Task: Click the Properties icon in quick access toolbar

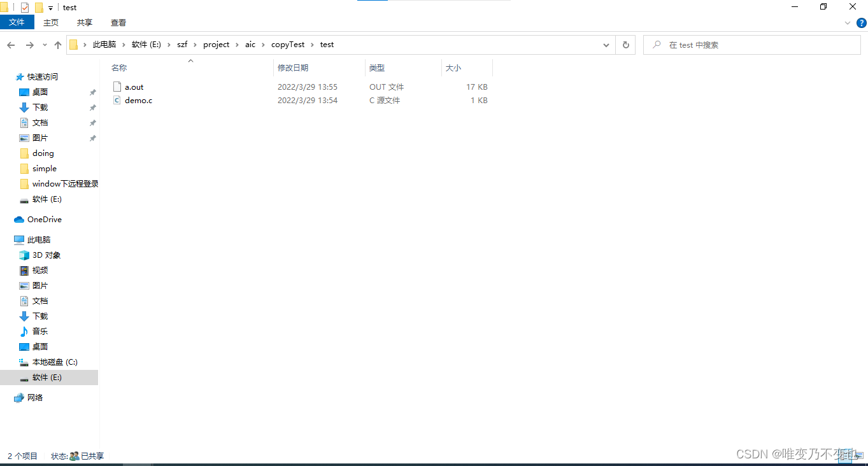Action: [25, 8]
